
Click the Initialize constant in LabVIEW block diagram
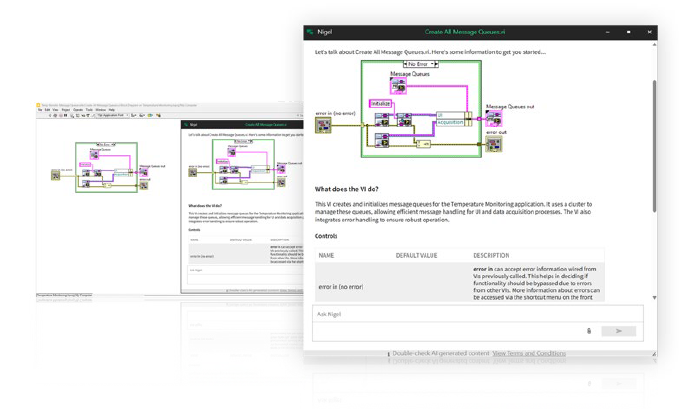(x=85, y=164)
